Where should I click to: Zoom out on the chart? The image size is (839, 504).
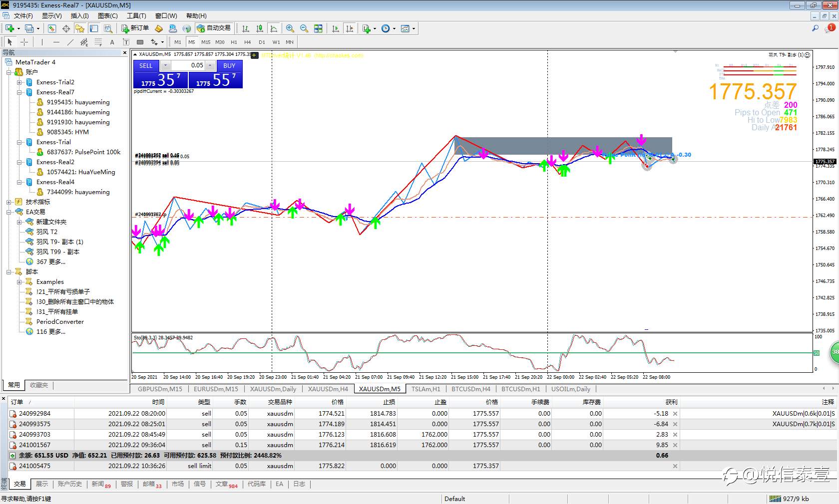pos(304,28)
